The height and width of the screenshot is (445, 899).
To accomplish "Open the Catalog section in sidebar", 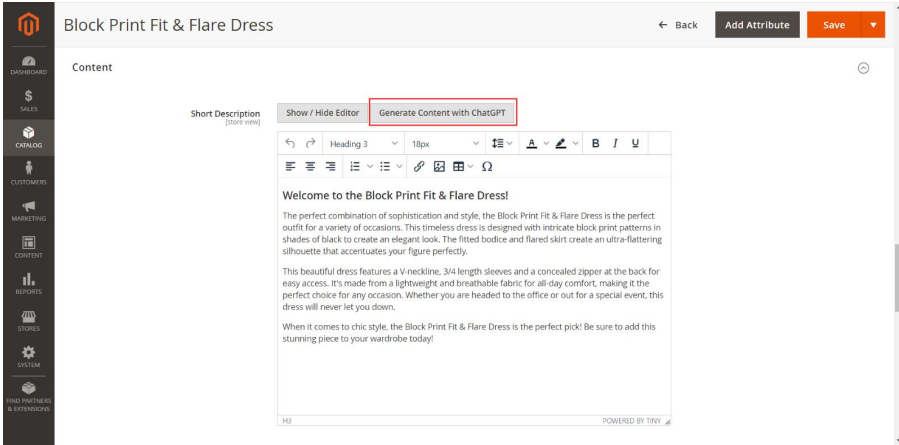I will pos(29,137).
